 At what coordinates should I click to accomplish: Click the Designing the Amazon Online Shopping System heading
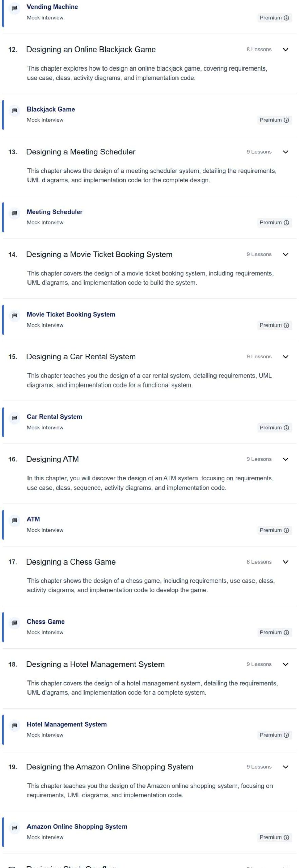[110, 767]
